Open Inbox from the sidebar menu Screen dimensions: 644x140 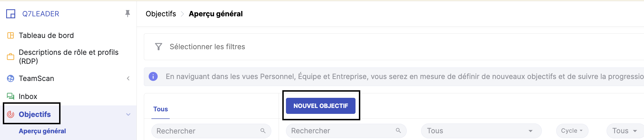pyautogui.click(x=28, y=96)
